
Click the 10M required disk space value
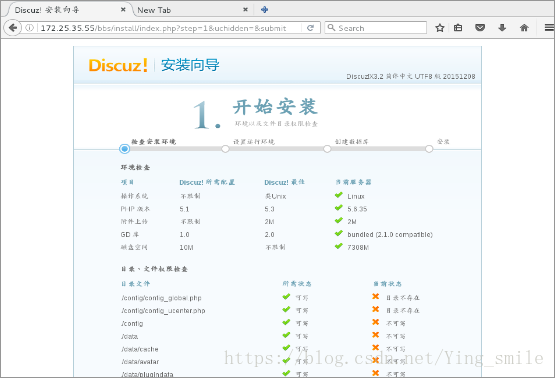point(187,247)
